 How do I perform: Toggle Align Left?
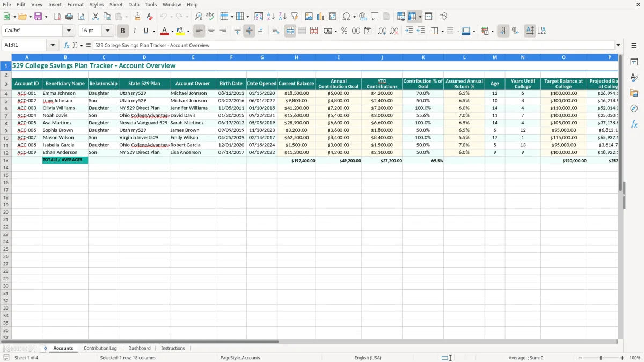pyautogui.click(x=199, y=31)
